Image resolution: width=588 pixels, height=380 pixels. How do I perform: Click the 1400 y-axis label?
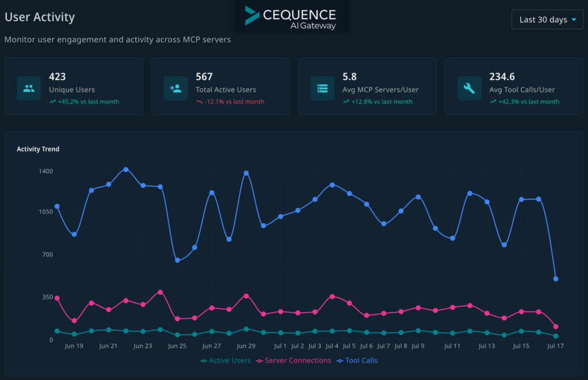[x=46, y=171]
